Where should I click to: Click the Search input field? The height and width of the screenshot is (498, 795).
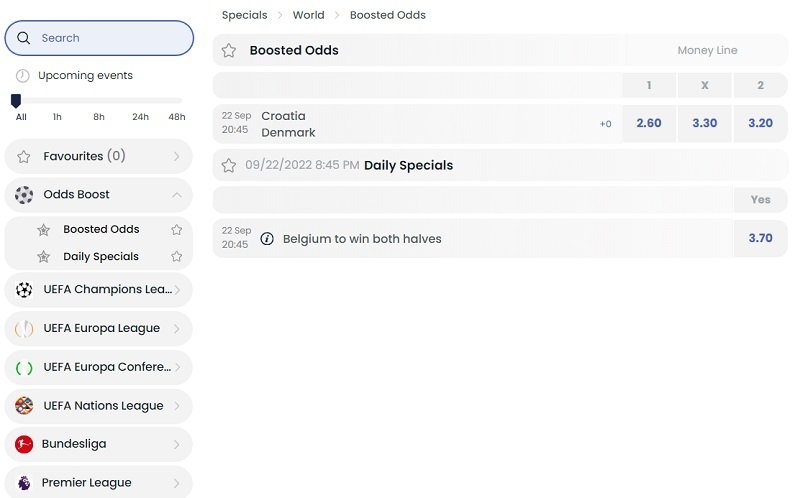coord(99,38)
